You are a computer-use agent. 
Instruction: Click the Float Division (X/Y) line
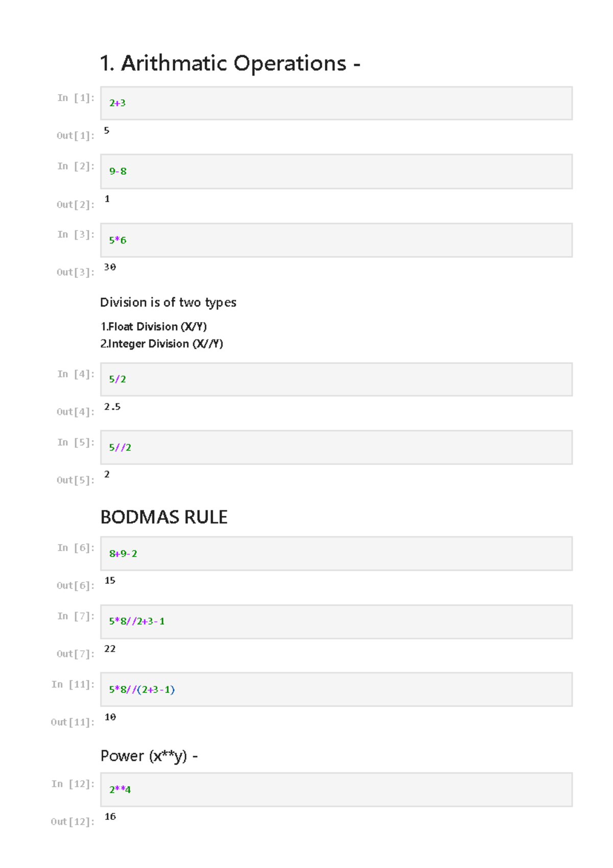(153, 327)
